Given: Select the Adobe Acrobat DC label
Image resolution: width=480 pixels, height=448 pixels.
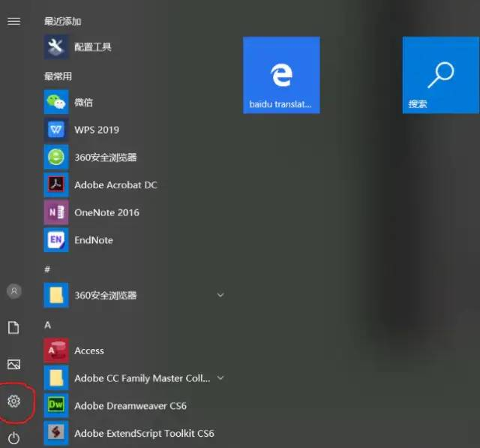Looking at the screenshot, I should 115,185.
